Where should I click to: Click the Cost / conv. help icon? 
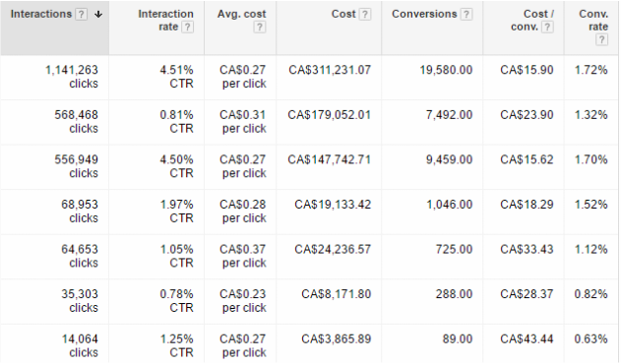pos(547,28)
